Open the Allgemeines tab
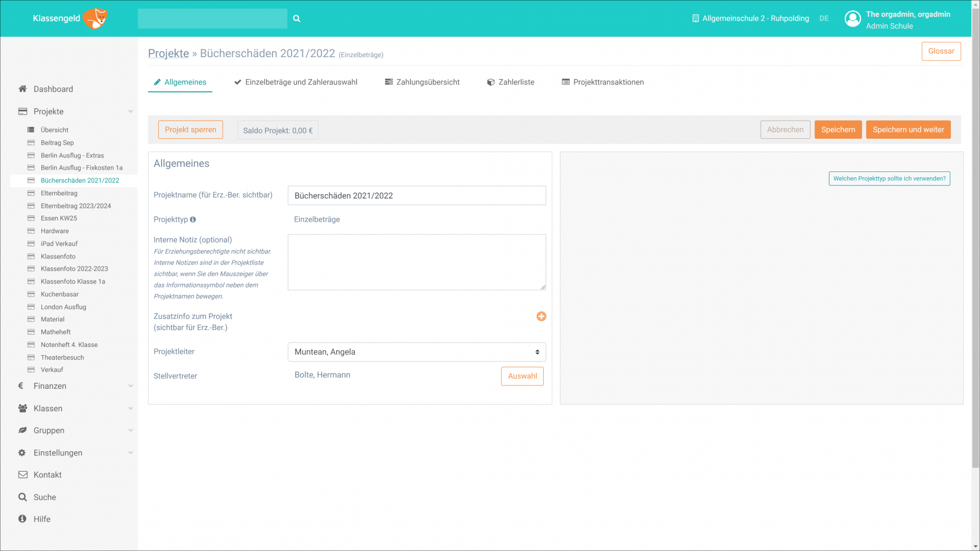 point(180,82)
